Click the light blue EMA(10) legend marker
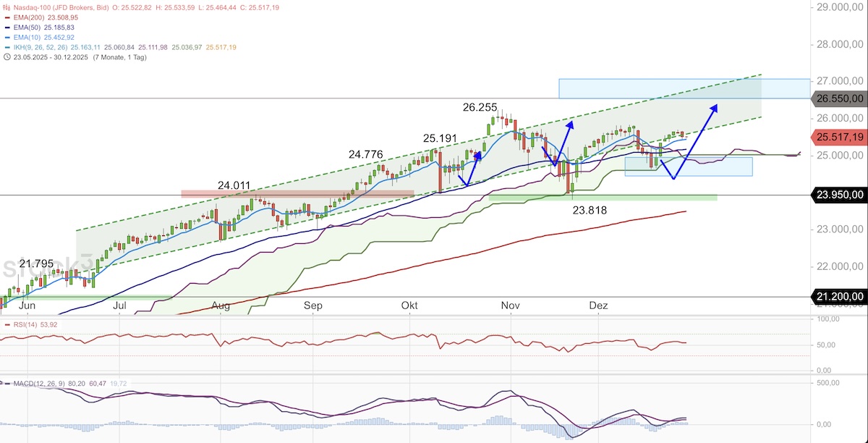This screenshot has width=868, height=443. tap(7, 38)
